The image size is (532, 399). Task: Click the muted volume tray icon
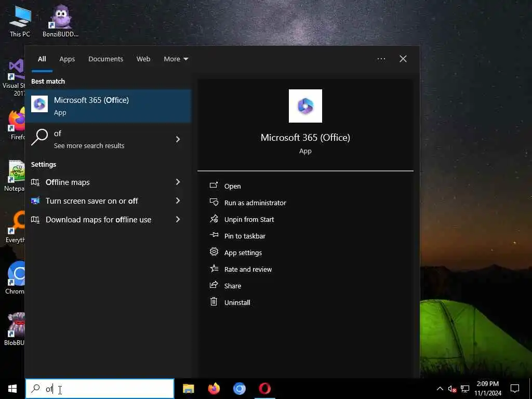coord(452,389)
